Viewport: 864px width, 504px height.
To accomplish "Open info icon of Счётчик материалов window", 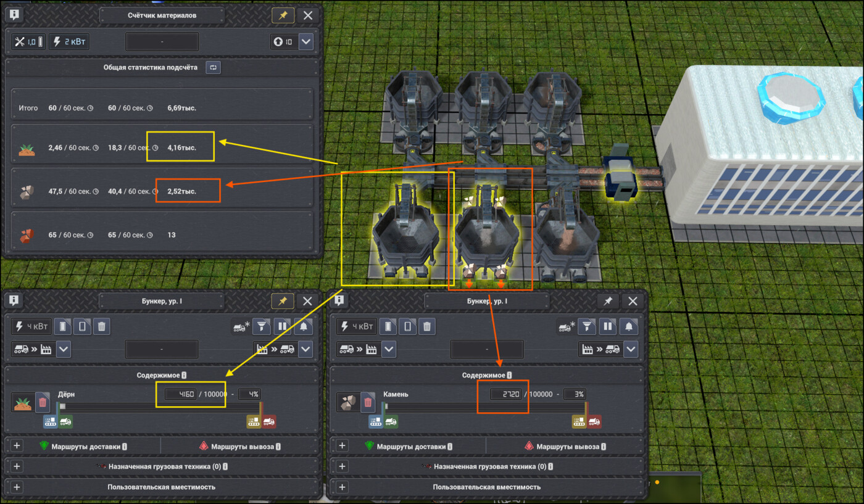I will pos(15,15).
